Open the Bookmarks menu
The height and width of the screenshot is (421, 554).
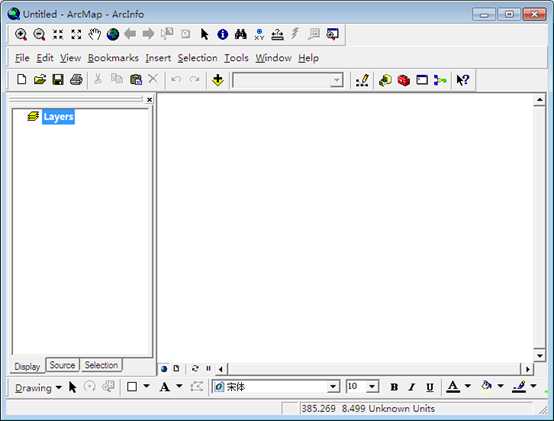(x=113, y=58)
